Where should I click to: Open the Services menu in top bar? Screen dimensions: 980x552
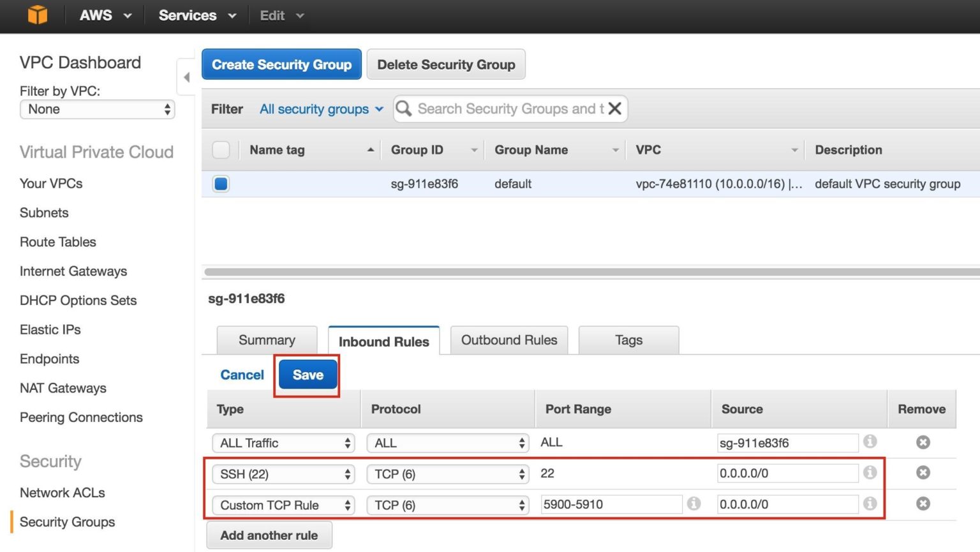click(x=197, y=15)
